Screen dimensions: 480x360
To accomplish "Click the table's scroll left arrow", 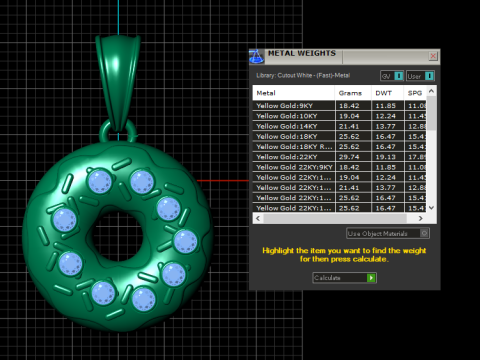I will (258, 218).
